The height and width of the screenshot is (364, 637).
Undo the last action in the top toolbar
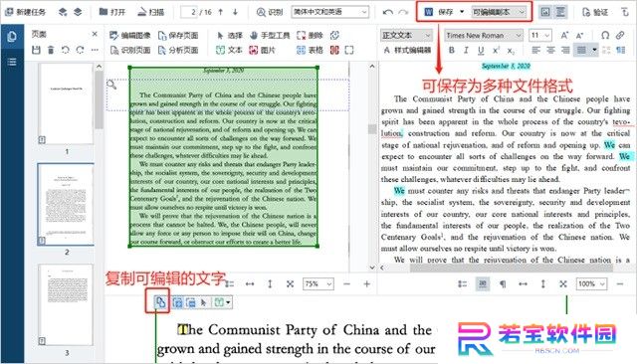388,12
